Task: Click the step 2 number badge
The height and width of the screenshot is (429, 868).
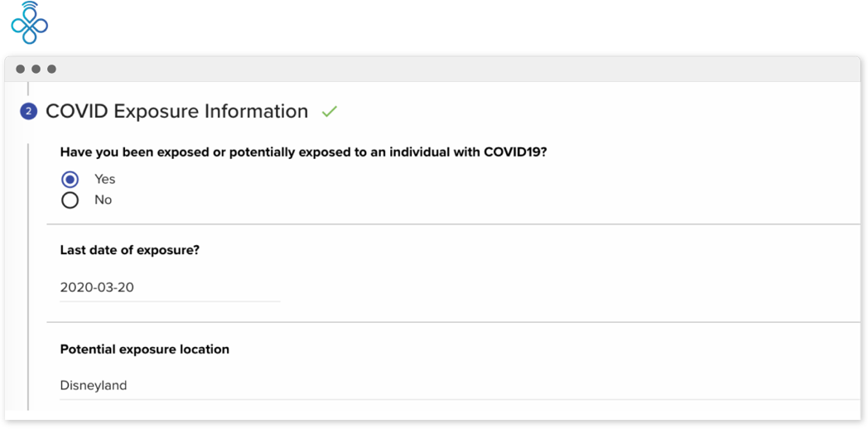Action: coord(28,112)
